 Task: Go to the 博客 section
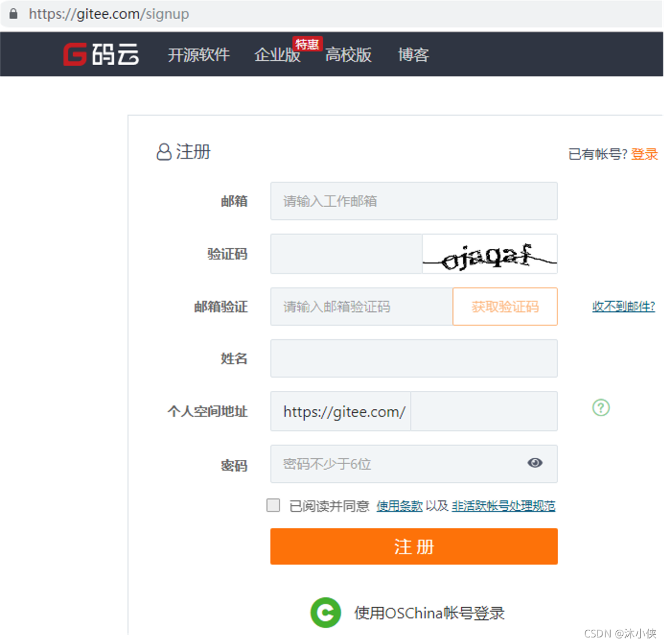(x=413, y=55)
